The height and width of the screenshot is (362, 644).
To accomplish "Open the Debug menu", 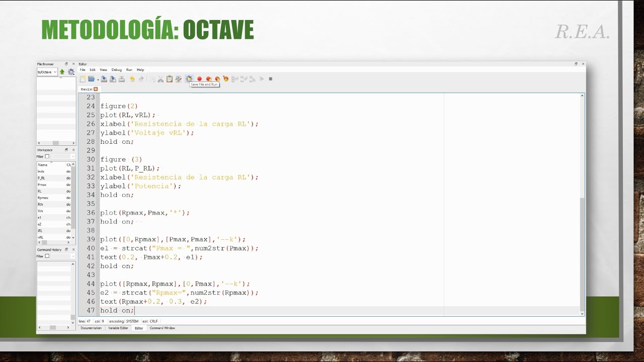I will pos(117,70).
